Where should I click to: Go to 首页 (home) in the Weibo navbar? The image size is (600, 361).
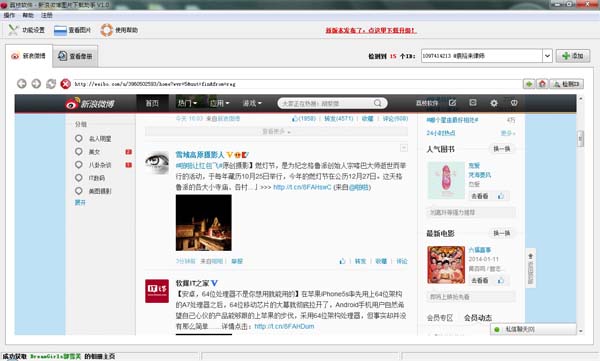(152, 103)
